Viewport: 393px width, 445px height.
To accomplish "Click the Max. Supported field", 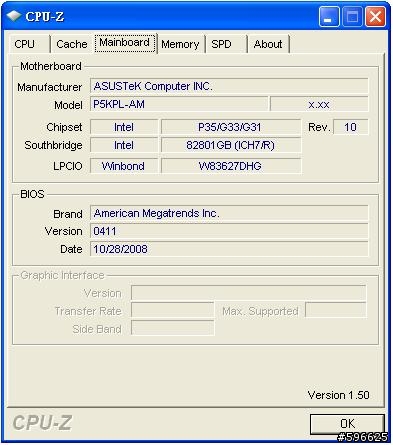I will point(336,310).
